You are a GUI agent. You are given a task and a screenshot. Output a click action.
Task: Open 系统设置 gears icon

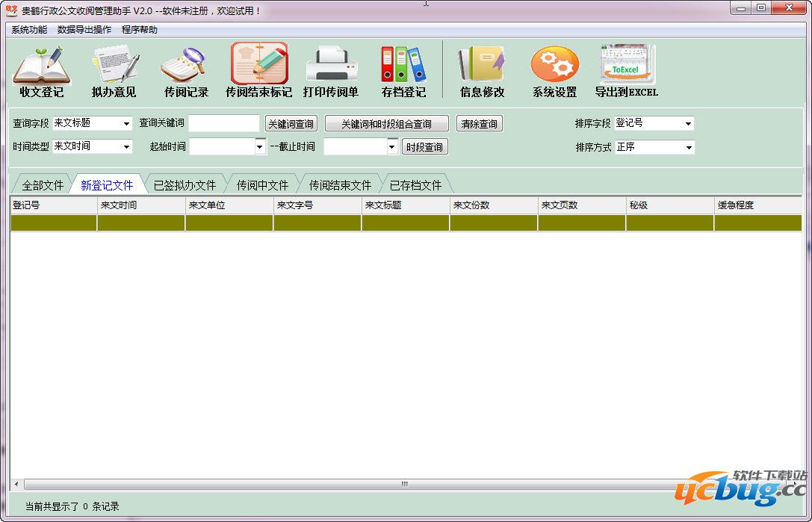tap(554, 66)
